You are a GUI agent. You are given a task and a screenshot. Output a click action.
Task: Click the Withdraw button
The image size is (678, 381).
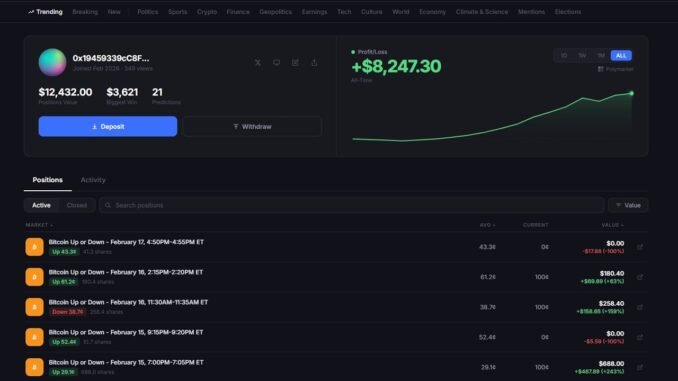click(252, 126)
